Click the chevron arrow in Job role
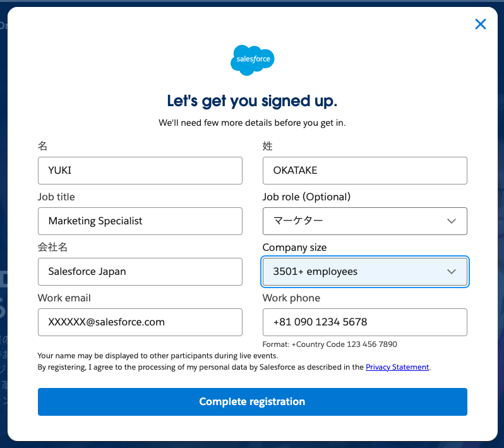This screenshot has height=448, width=504. pyautogui.click(x=451, y=221)
